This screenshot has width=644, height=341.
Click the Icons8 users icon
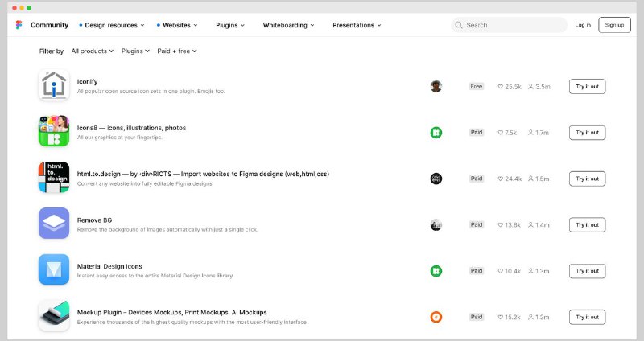tap(530, 133)
